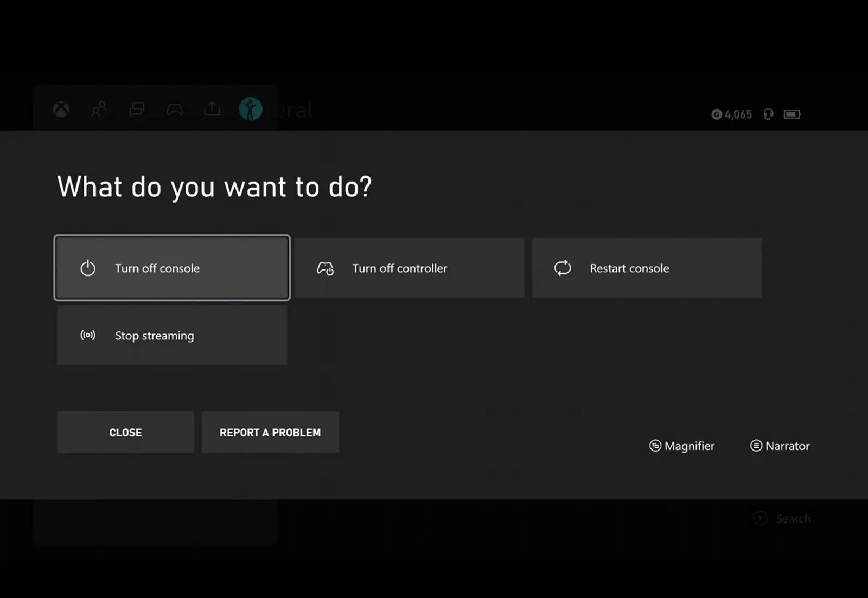Open the controller games icon in the guide
The image size is (868, 598).
click(x=175, y=108)
